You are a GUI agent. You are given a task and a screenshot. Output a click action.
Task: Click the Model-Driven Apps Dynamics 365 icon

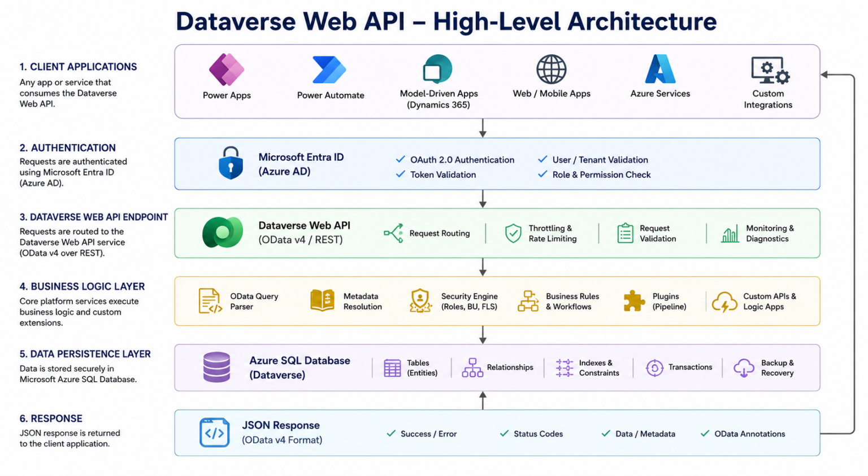pyautogui.click(x=438, y=69)
